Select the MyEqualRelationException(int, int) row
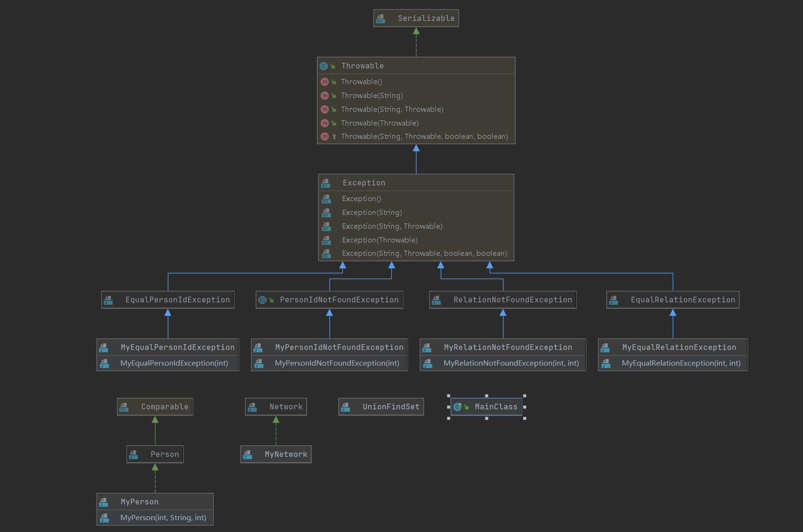The height and width of the screenshot is (532, 803). (x=673, y=363)
